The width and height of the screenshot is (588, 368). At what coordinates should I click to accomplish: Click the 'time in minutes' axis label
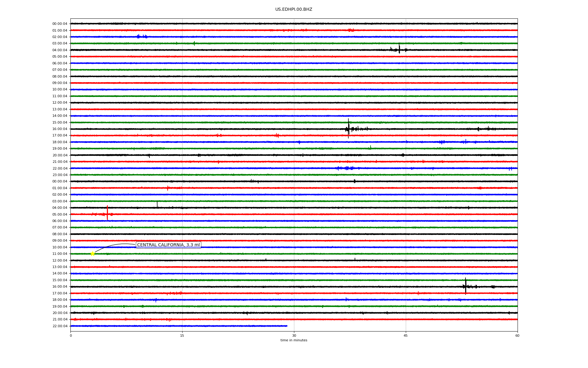[x=293, y=340]
